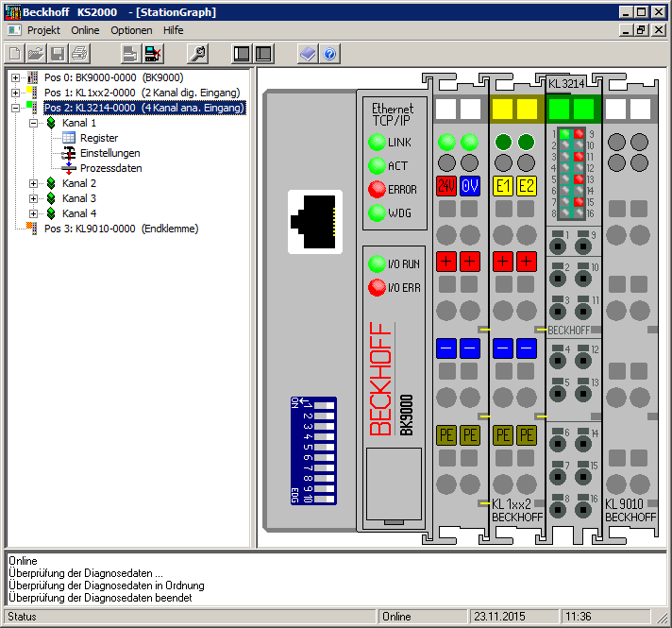The height and width of the screenshot is (628, 672).
Task: Select the Kanal 1 label
Action: (79, 123)
